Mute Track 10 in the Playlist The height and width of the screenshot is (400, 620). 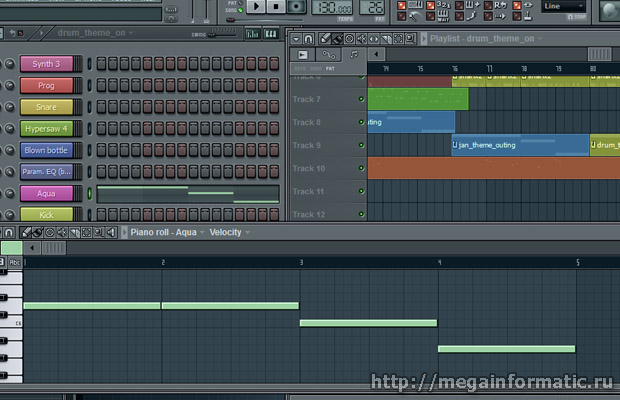coord(361,168)
